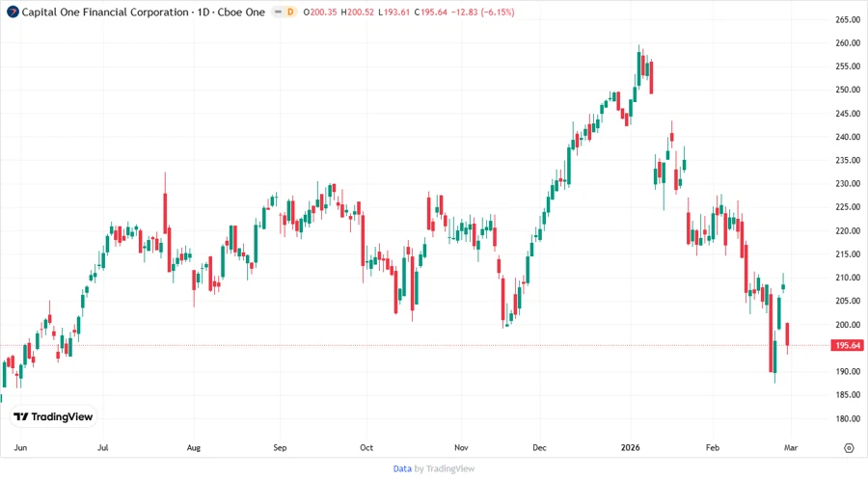Select the Mar label on time axis
Viewport: 868px width, 480px height.
(x=791, y=447)
